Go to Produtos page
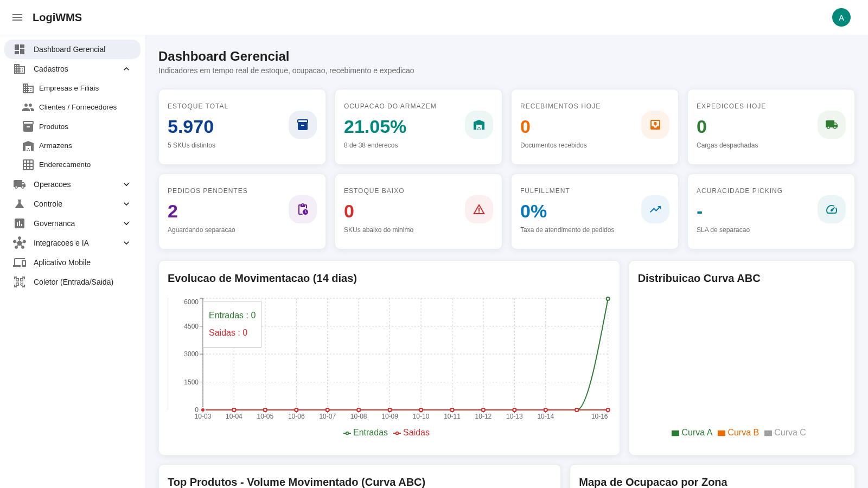 (x=72, y=126)
